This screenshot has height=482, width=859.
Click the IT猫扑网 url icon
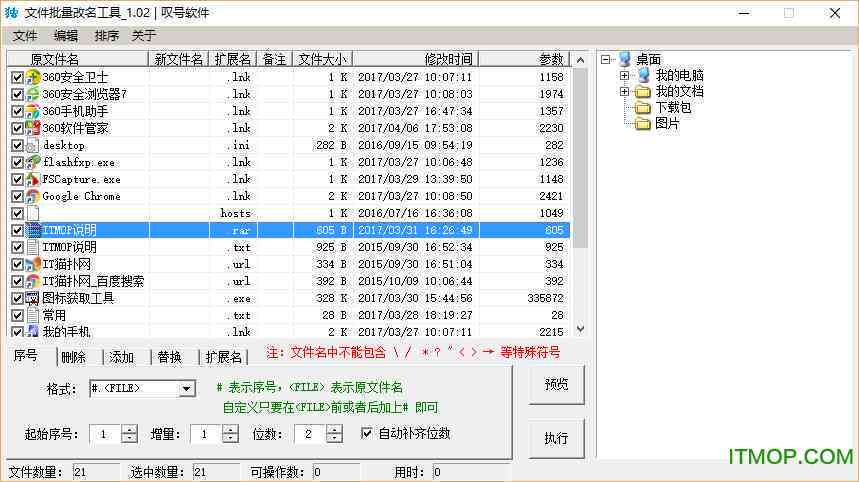tap(33, 264)
